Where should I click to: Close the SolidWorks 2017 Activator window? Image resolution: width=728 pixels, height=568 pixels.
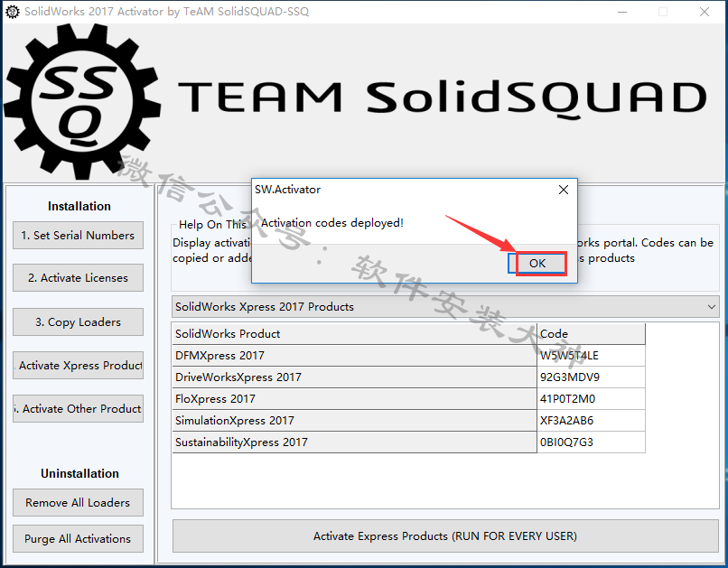pos(705,12)
